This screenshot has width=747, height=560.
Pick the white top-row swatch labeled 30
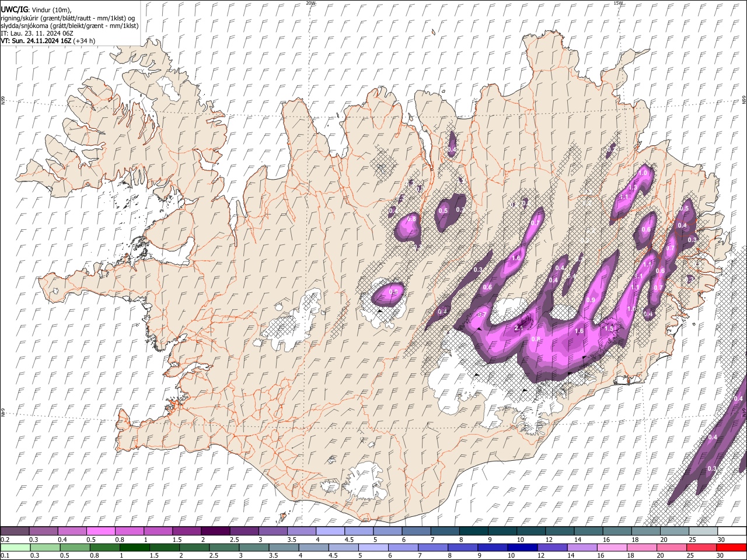(732, 531)
